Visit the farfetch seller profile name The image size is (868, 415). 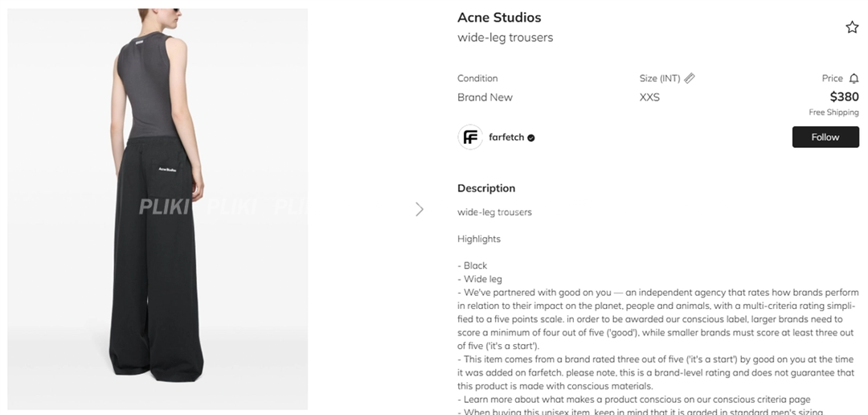[506, 138]
